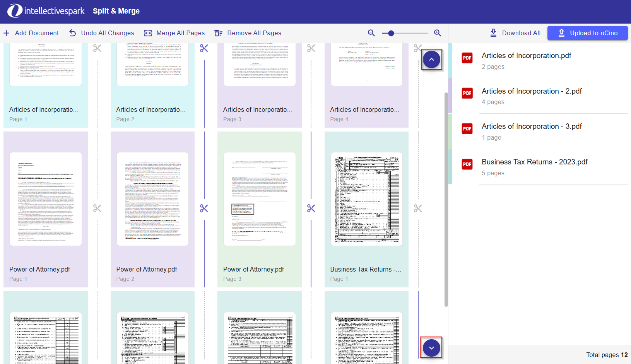Click the zoom level slider handle
The height and width of the screenshot is (364, 631).
[x=391, y=33]
